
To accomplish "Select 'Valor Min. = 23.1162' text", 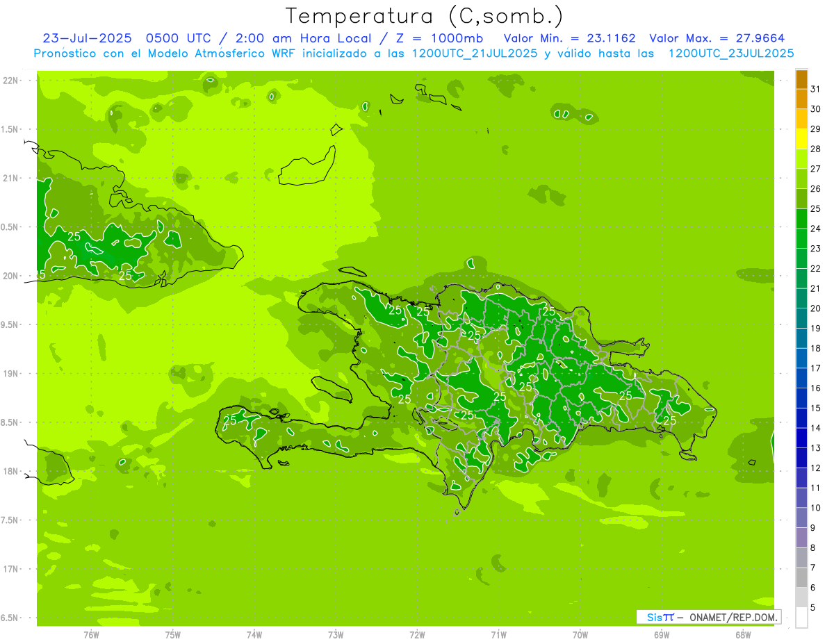I will [x=569, y=38].
